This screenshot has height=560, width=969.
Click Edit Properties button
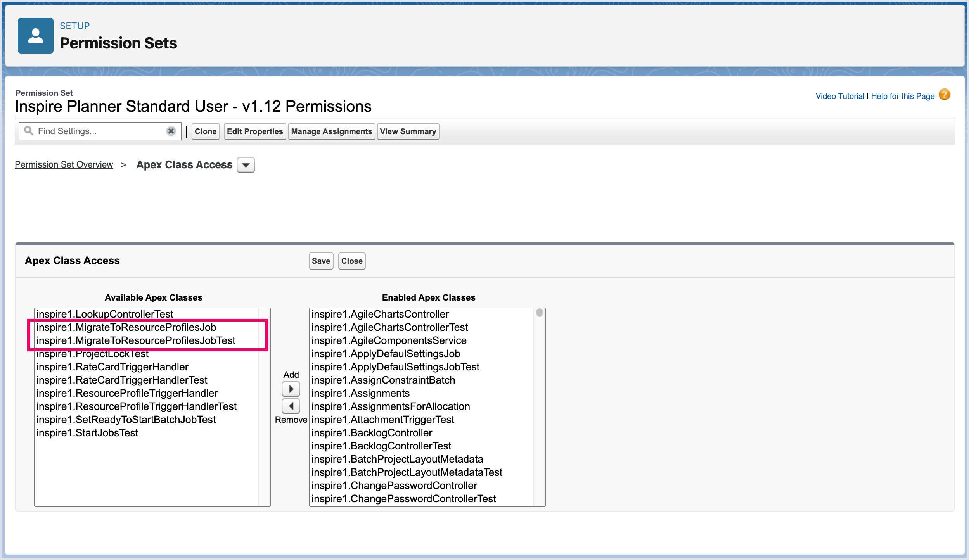[255, 131]
